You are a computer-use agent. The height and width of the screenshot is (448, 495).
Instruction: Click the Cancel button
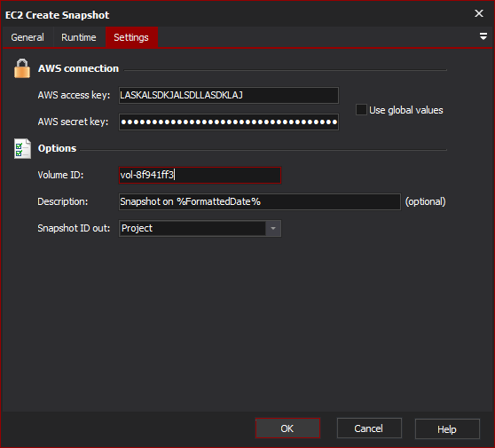[369, 428]
